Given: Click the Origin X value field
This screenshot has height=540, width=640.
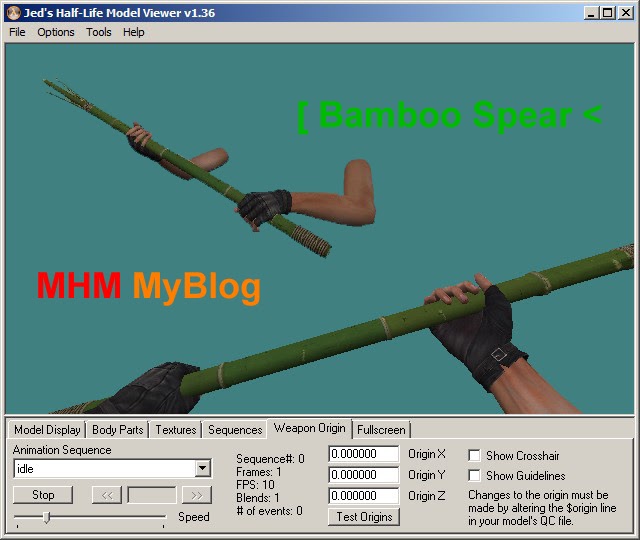Looking at the screenshot, I should click(x=363, y=454).
